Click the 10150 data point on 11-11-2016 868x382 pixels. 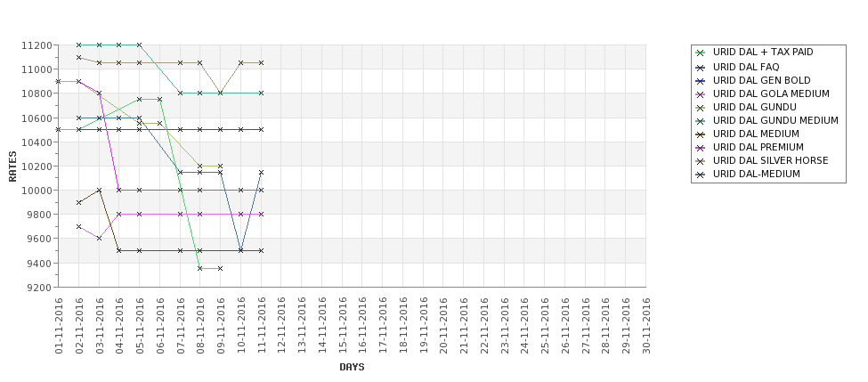(261, 172)
